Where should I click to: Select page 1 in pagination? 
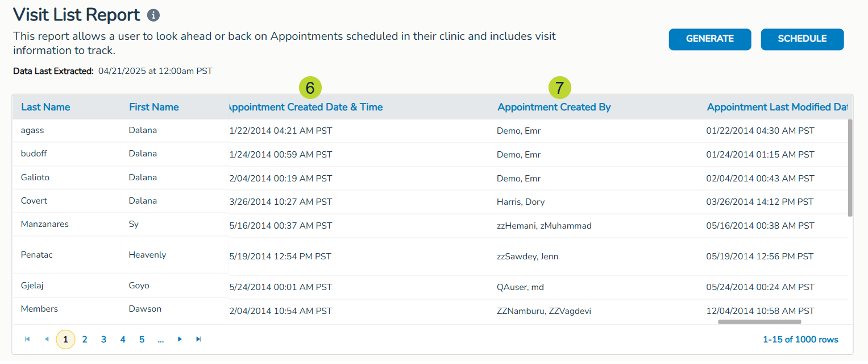tap(66, 340)
